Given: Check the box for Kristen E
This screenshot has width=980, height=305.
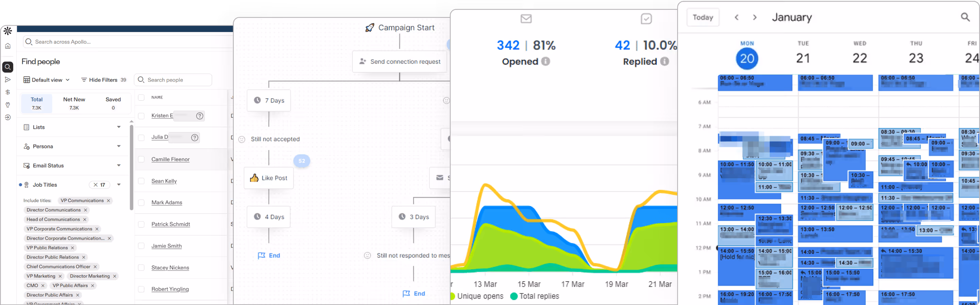Looking at the screenshot, I should 141,116.
